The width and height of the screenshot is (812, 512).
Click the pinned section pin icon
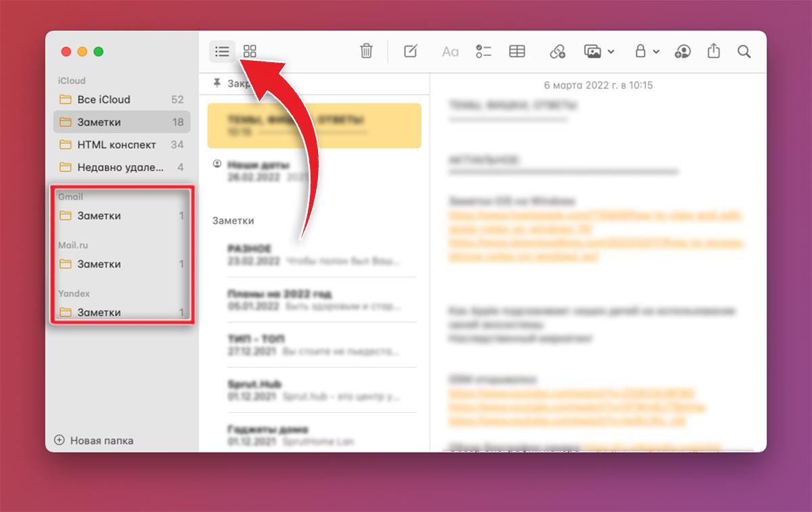pos(217,83)
